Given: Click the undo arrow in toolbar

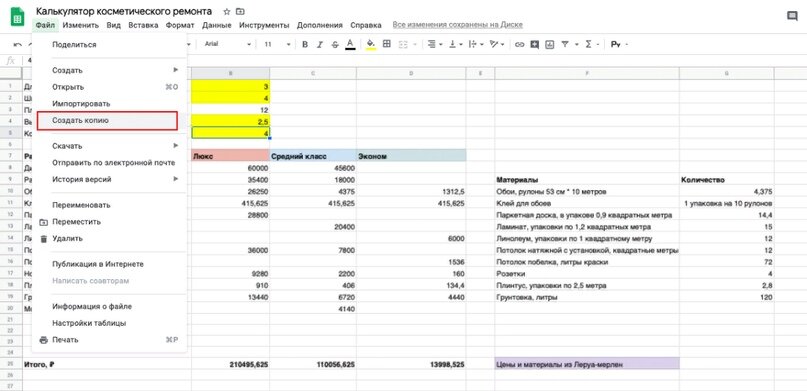Looking at the screenshot, I should pyautogui.click(x=17, y=45).
